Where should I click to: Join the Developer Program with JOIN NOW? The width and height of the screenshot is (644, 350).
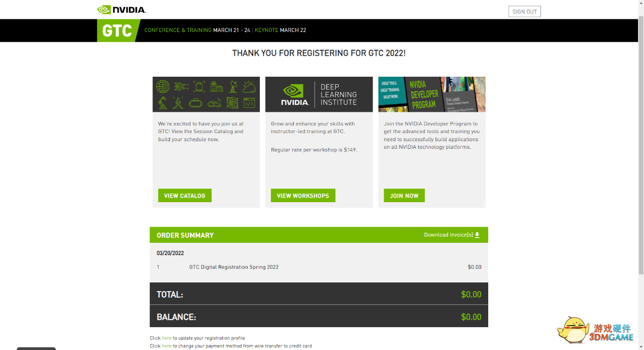(x=404, y=196)
